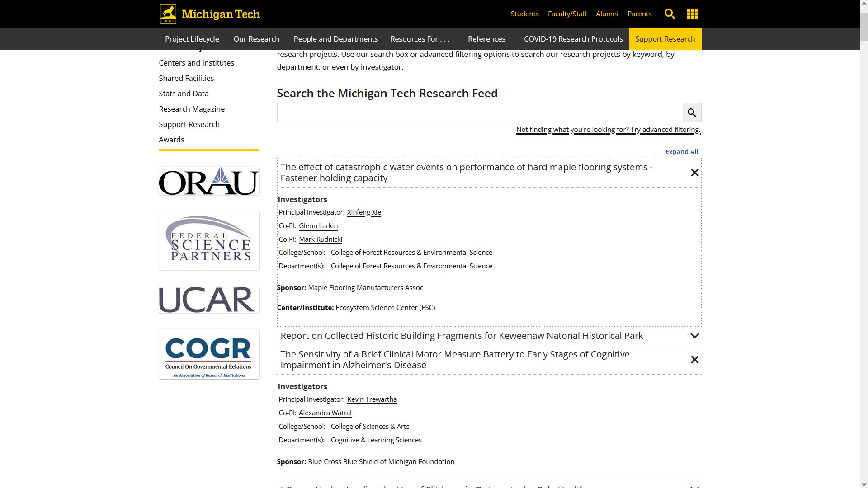The width and height of the screenshot is (868, 488).
Task: Open Co-PI Alexandra Watral profile
Action: pyautogui.click(x=325, y=413)
